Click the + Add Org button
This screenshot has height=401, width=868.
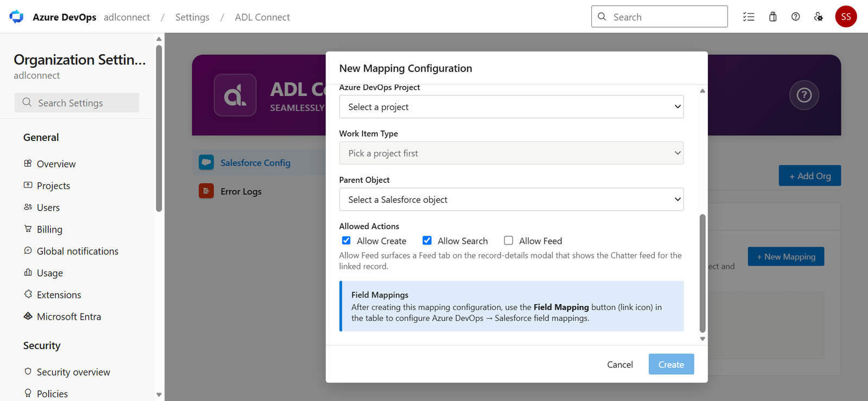810,176
